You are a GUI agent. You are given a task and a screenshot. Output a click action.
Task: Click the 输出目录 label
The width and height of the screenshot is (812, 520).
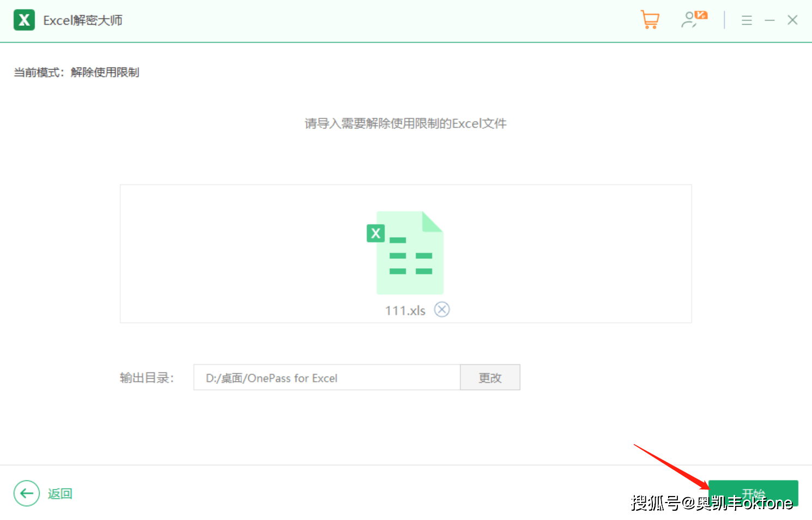click(147, 378)
